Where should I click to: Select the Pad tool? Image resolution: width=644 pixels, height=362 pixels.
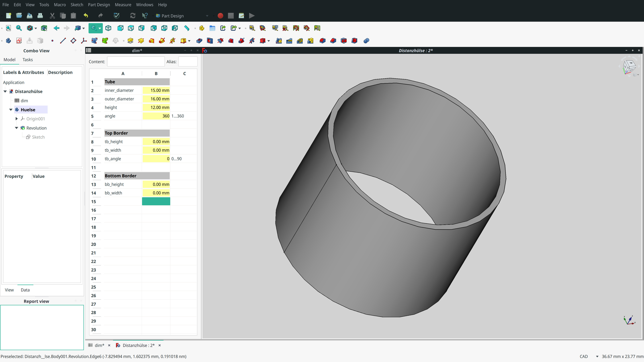[130, 40]
